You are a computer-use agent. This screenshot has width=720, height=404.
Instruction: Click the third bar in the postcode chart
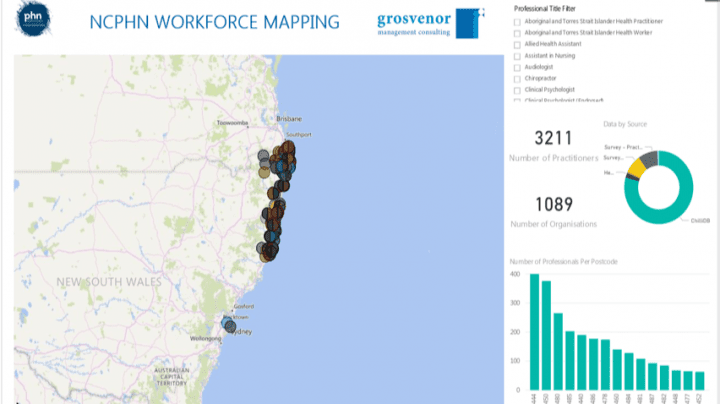(558, 351)
